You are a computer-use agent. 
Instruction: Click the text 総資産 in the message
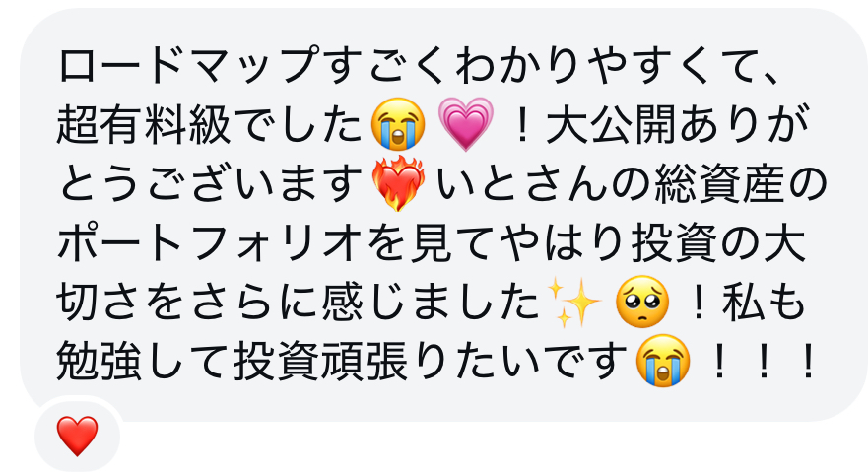720,183
